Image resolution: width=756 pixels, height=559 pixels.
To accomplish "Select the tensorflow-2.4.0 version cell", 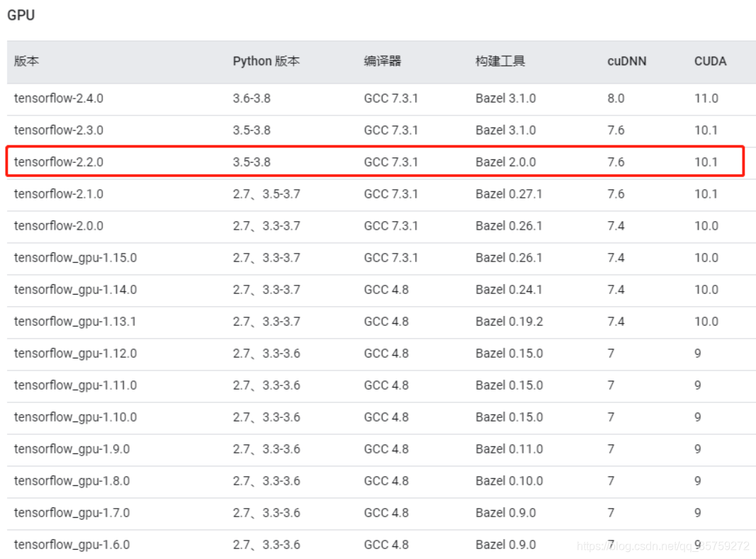I will pyautogui.click(x=58, y=98).
